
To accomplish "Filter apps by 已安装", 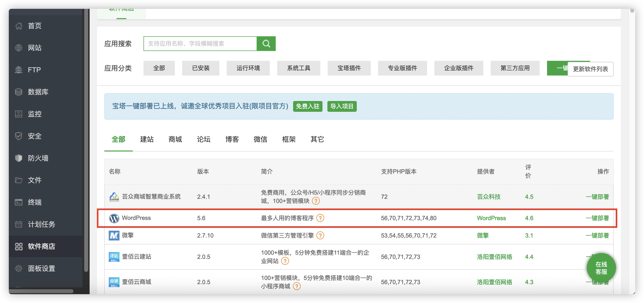I will (201, 68).
